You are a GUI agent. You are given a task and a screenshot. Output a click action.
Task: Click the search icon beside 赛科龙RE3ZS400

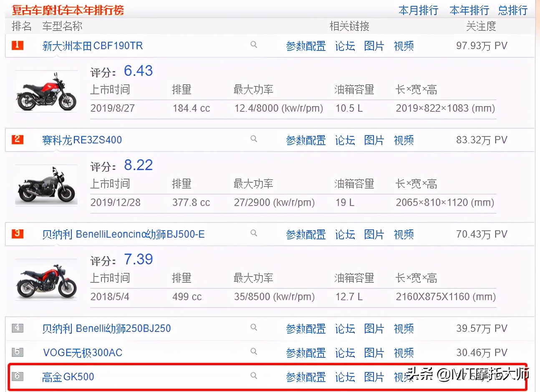[x=254, y=139]
